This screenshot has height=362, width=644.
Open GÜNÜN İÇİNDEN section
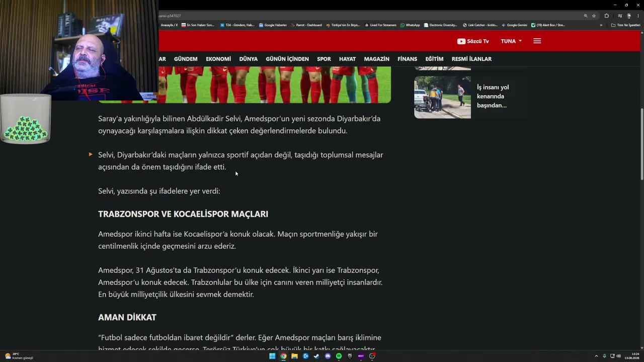point(287,59)
